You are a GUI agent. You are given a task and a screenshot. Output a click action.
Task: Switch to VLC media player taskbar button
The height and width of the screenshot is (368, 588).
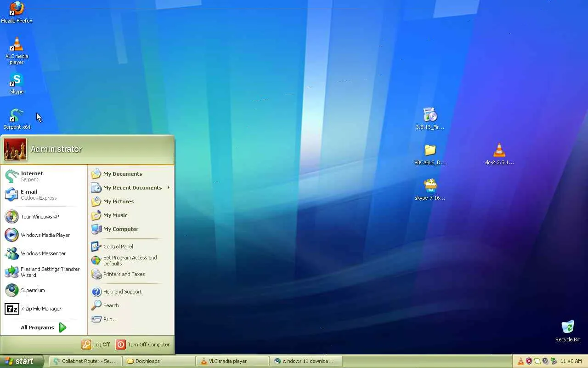232,361
